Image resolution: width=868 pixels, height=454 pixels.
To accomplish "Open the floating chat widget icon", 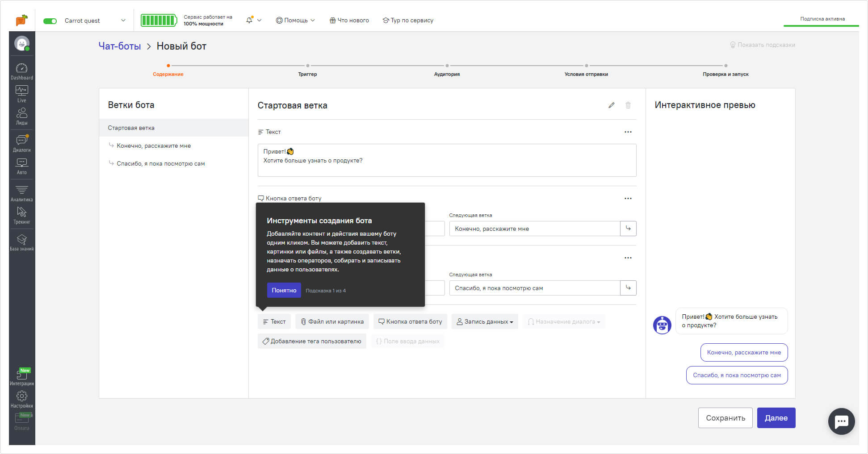I will click(841, 421).
